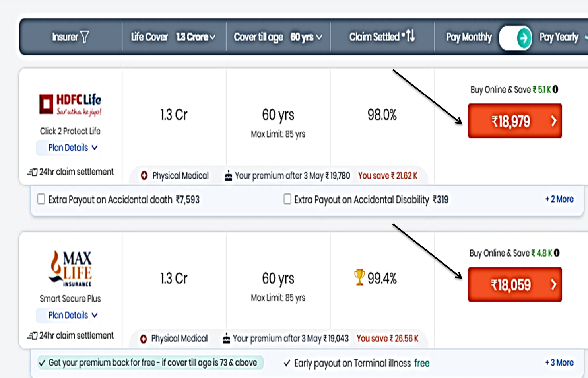Open the Insurer filter funnel icon
The width and height of the screenshot is (588, 378).
[85, 37]
